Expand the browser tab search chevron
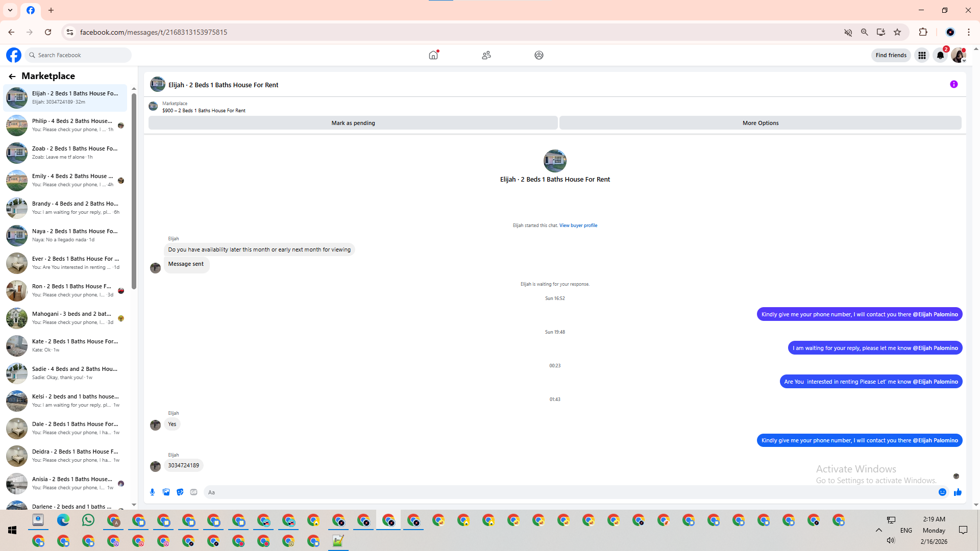This screenshot has height=551, width=980. coord(10,10)
